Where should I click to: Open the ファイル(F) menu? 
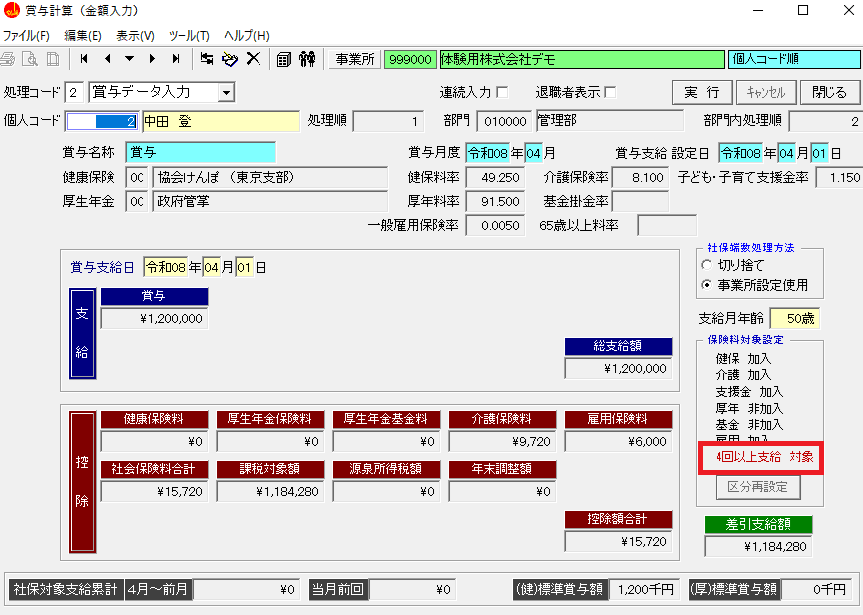tap(26, 35)
